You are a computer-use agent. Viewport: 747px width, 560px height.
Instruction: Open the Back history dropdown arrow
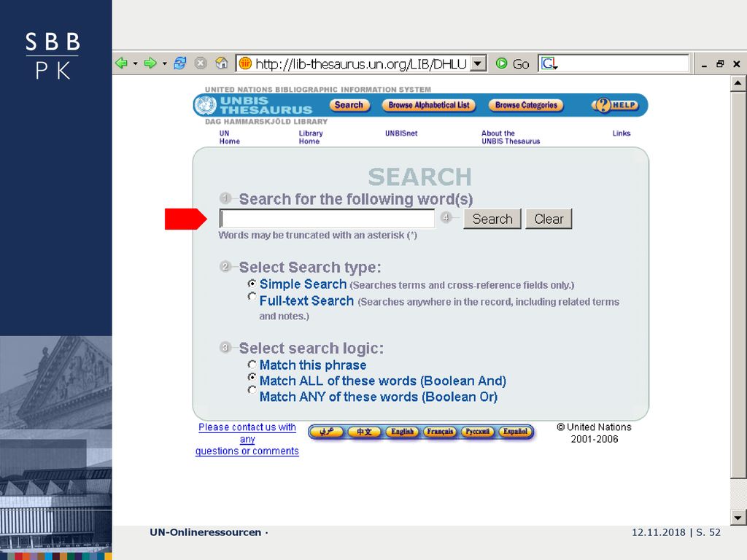pos(135,63)
